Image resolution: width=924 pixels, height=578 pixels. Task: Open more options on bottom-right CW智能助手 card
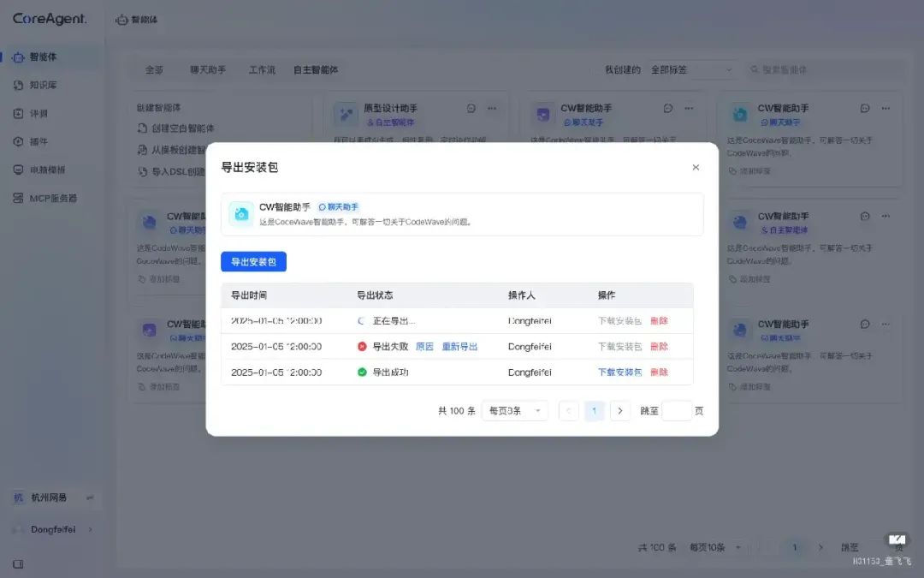click(x=885, y=325)
